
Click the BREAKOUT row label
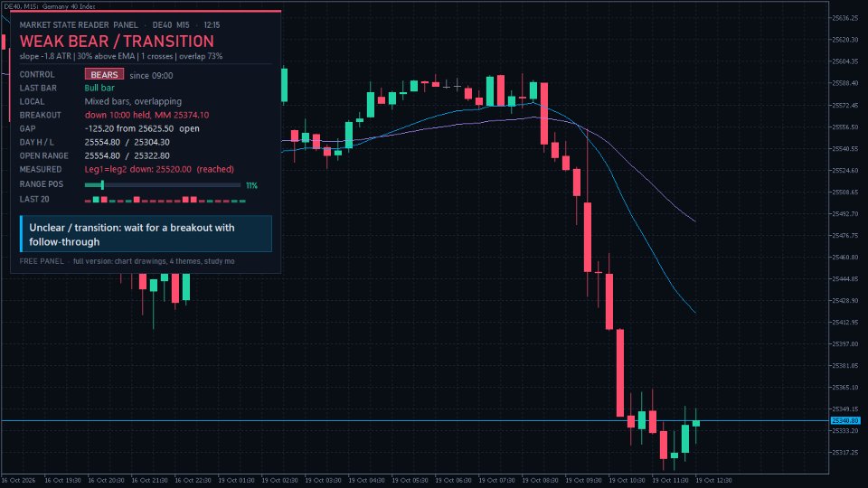coord(41,115)
